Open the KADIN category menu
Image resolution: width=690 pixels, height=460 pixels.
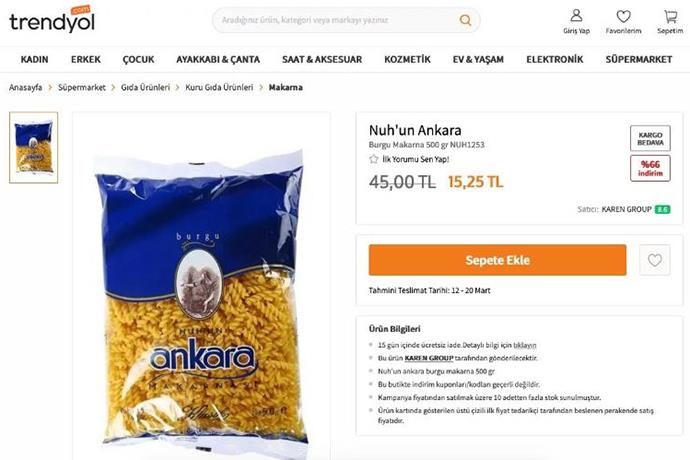34,59
